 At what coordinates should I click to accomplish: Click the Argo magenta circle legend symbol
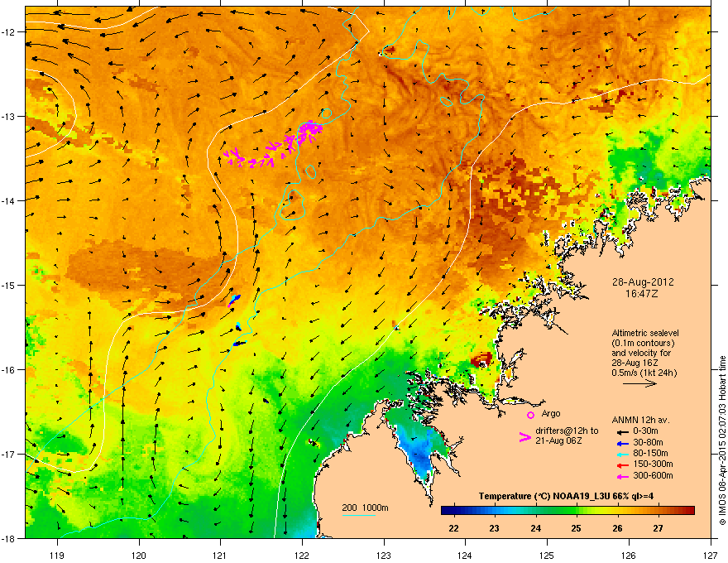pos(530,415)
